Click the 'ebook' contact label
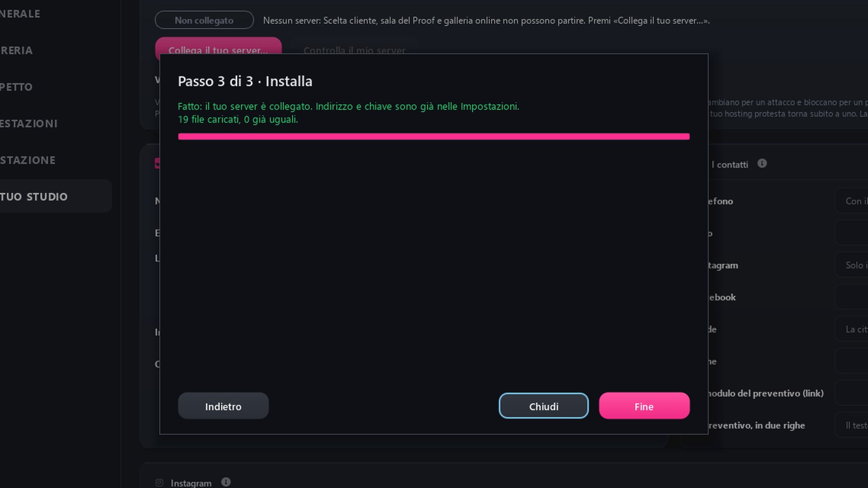The image size is (868, 488). [x=722, y=297]
